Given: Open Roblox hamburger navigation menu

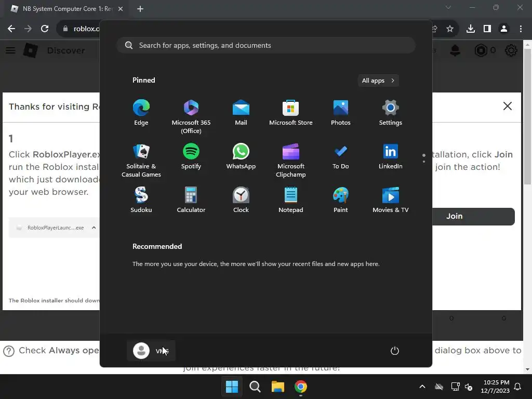Looking at the screenshot, I should pyautogui.click(x=10, y=50).
